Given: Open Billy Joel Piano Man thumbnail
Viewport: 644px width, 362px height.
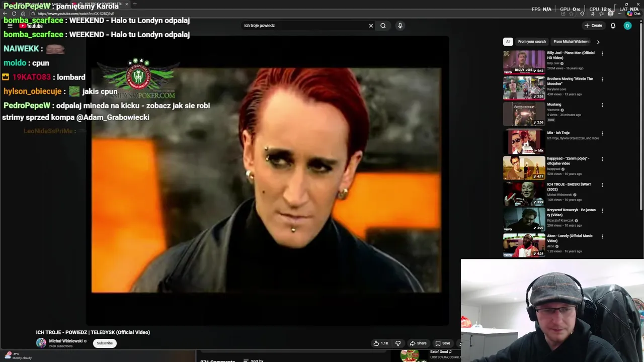Looking at the screenshot, I should (524, 62).
